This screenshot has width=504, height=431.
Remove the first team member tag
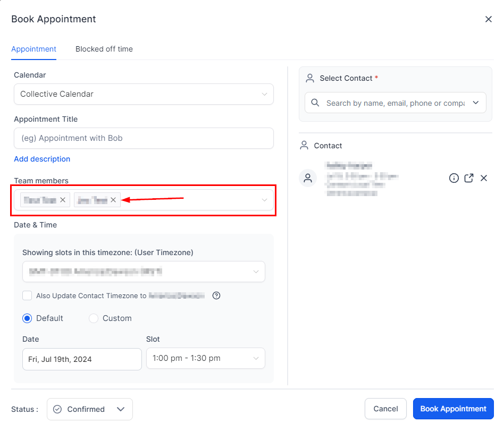(63, 200)
